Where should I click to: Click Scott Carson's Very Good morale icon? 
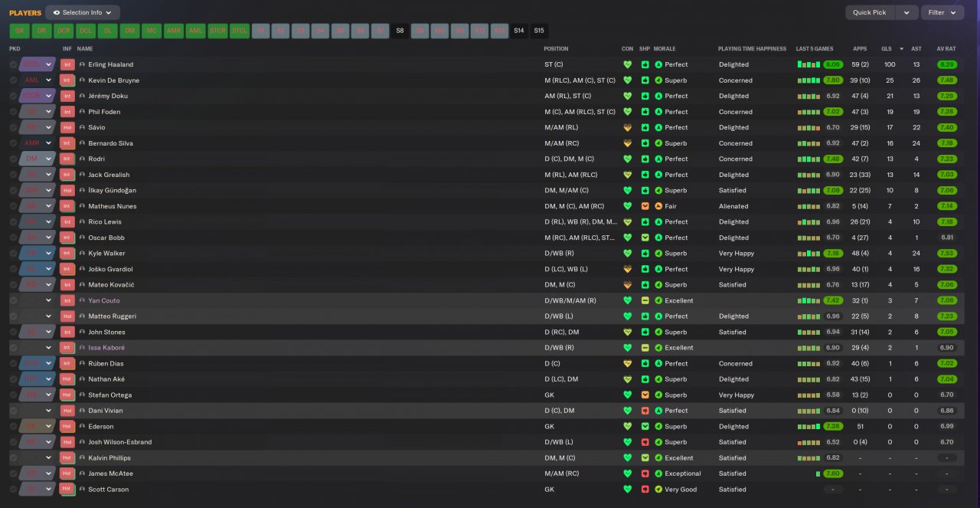click(x=658, y=489)
